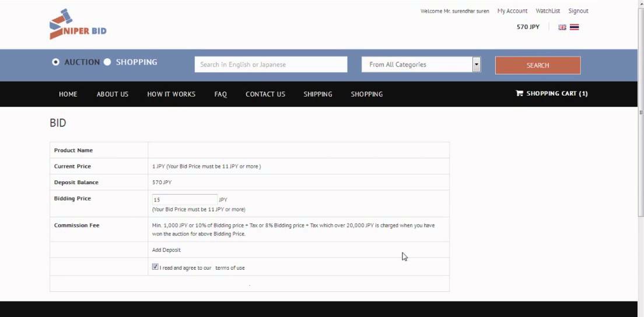This screenshot has width=644, height=317.
Task: Click the Deposit Balance 570 JPY value
Action: pyautogui.click(x=162, y=182)
